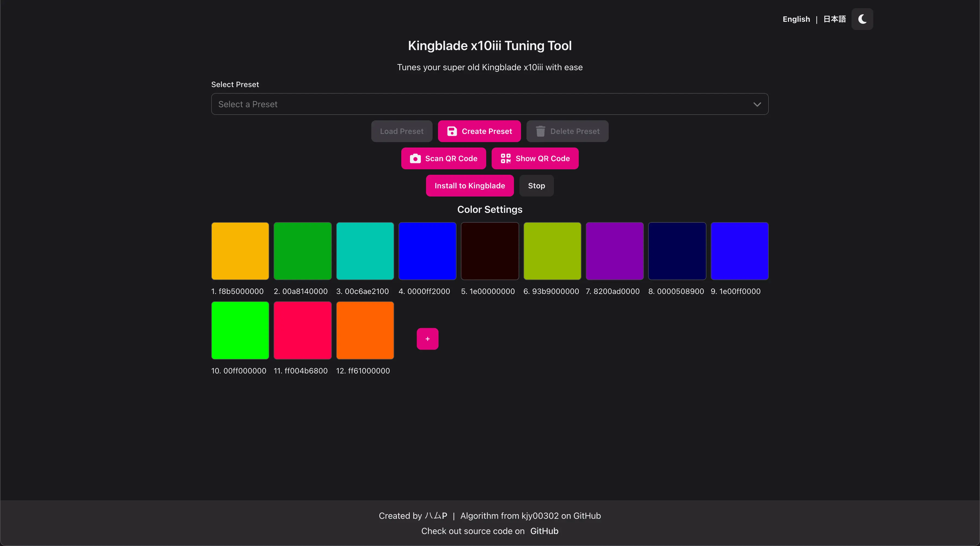Screen dimensions: 980x546
Task: Click color code text 1. f8b5000000
Action: 237,292
